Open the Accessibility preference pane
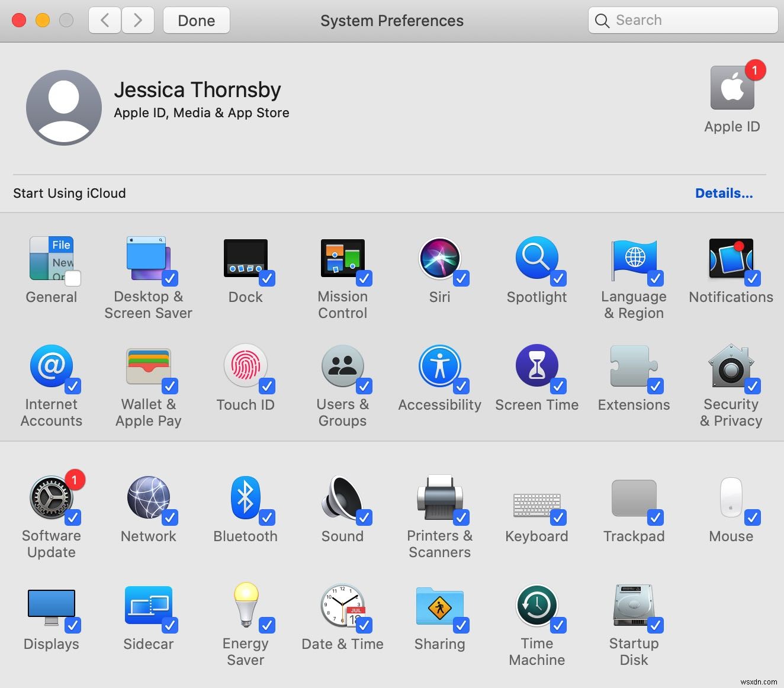This screenshot has width=784, height=688. (x=439, y=366)
